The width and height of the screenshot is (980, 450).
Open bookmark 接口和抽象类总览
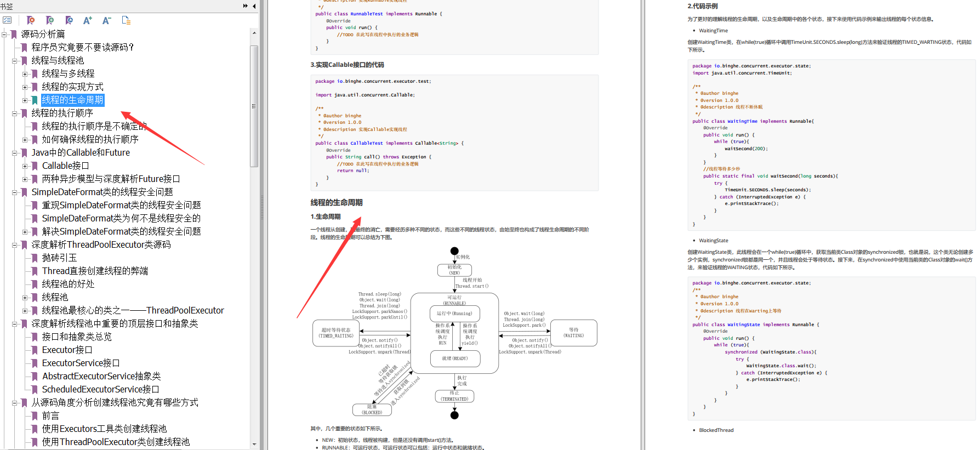pyautogui.click(x=77, y=337)
